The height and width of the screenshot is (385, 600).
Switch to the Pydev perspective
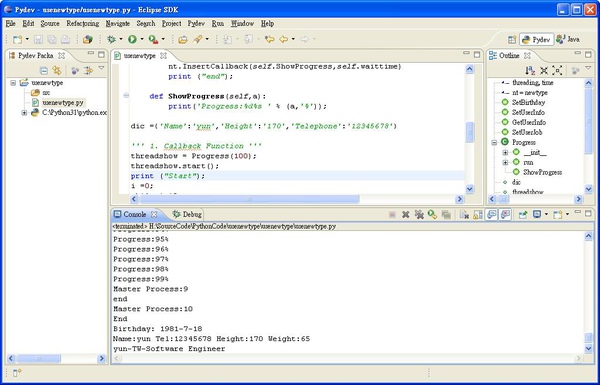[536, 39]
